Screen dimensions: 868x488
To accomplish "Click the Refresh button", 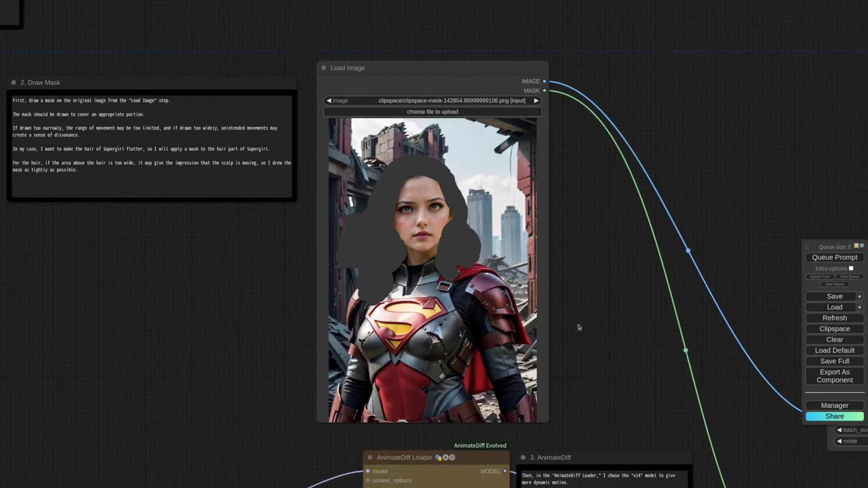I will [x=835, y=318].
